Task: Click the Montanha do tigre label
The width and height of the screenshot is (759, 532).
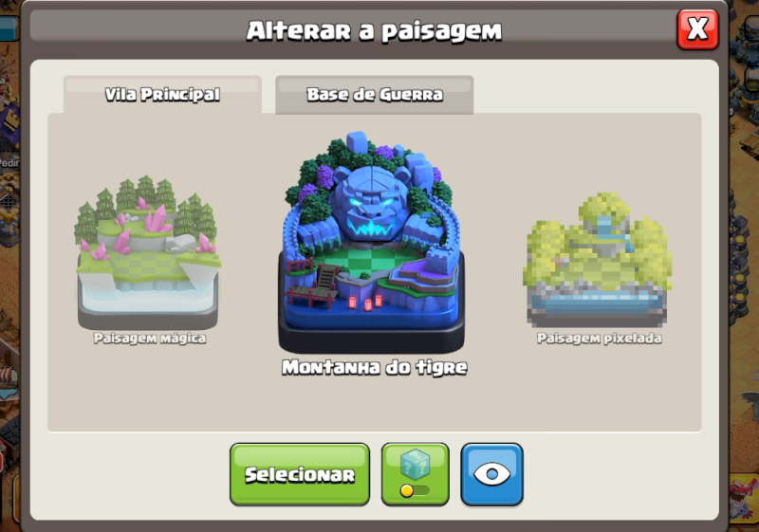Action: coord(374,368)
